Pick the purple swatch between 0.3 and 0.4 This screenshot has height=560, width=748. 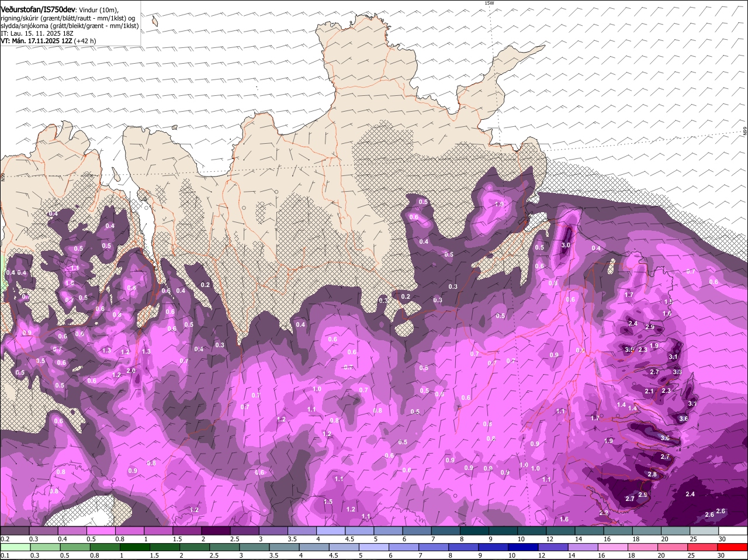(43, 530)
